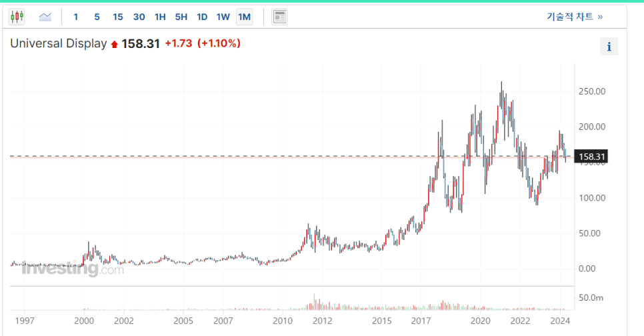Click the 2015 date axis label

[382, 321]
